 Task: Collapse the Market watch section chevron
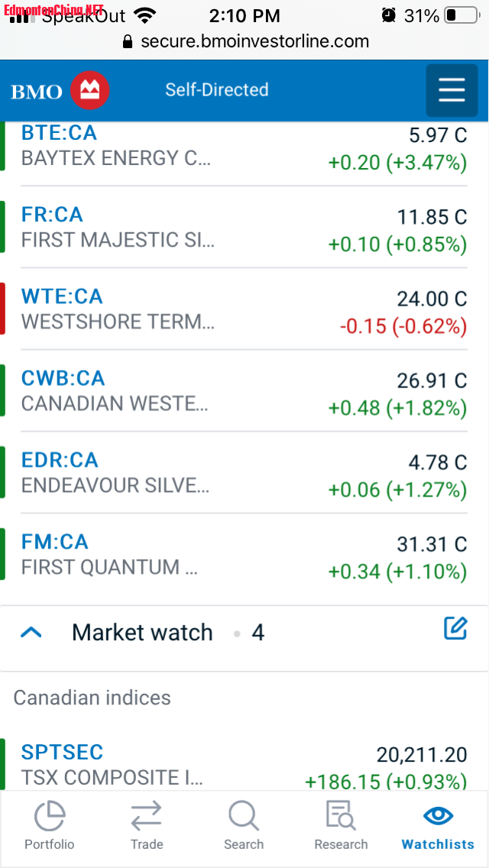click(x=31, y=632)
